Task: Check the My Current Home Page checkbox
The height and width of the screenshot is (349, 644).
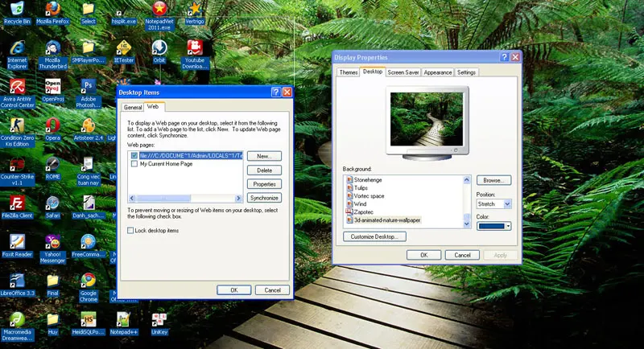Action: (134, 163)
